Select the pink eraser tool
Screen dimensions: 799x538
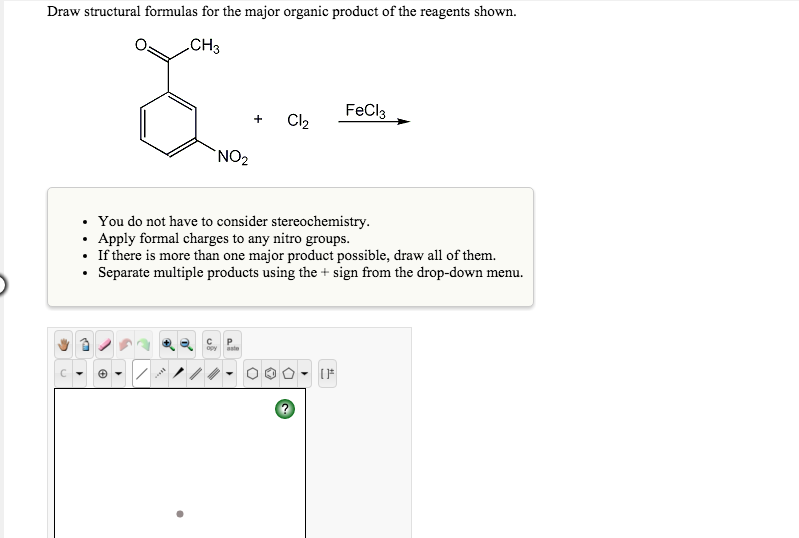(x=104, y=345)
